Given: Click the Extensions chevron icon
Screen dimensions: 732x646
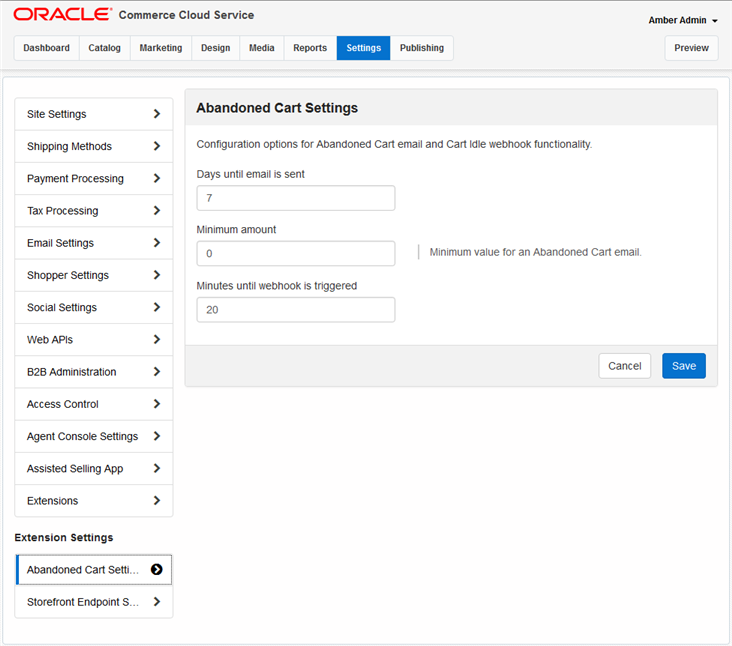Looking at the screenshot, I should [x=157, y=500].
